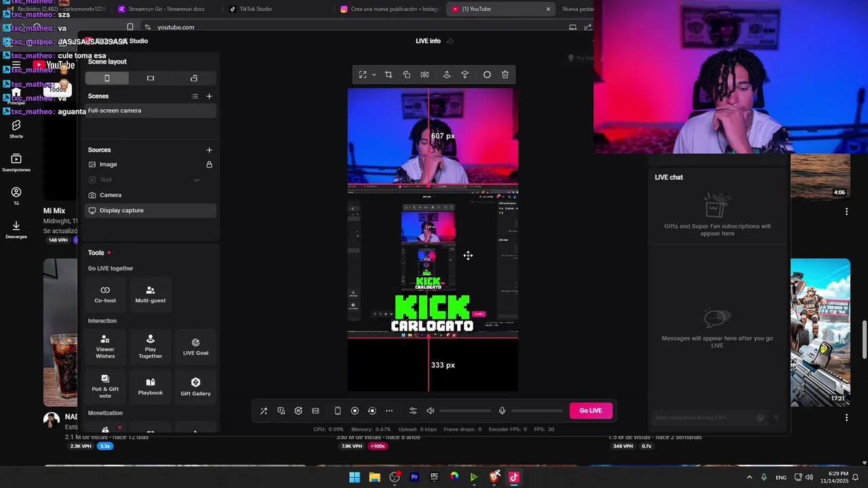
Task: Open the scenes list view icon
Action: (x=195, y=96)
